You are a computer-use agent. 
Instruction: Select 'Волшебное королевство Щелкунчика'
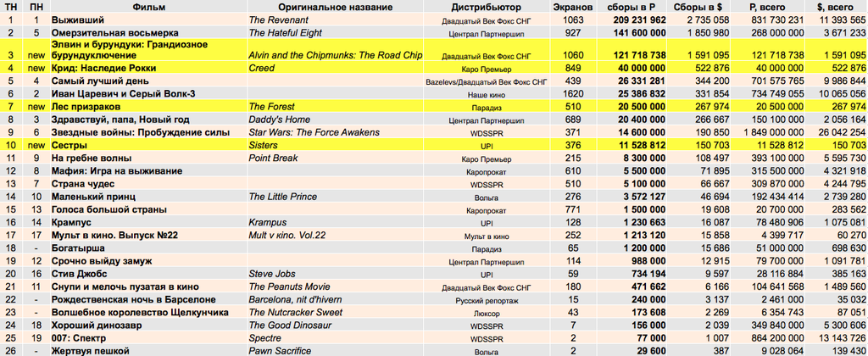(x=140, y=313)
